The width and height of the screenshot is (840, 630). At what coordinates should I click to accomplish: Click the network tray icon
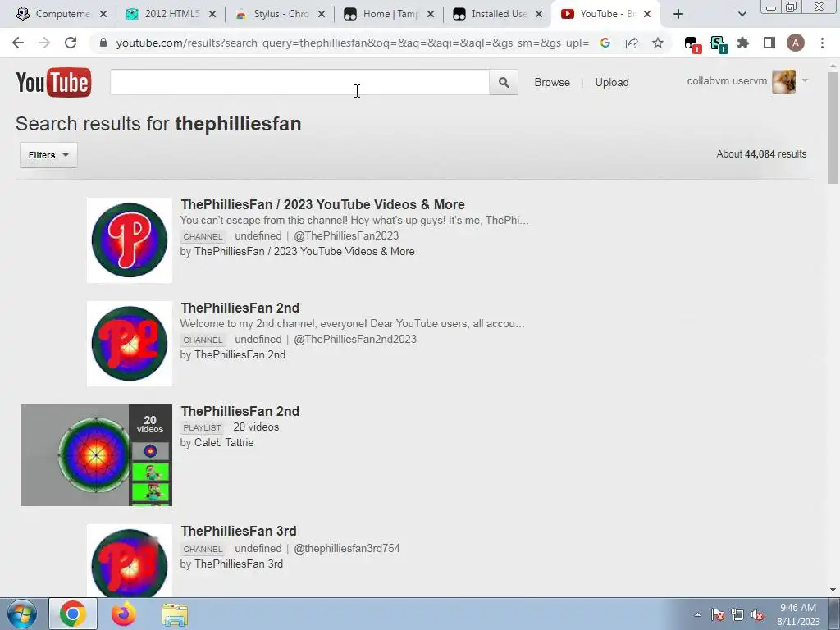[737, 614]
